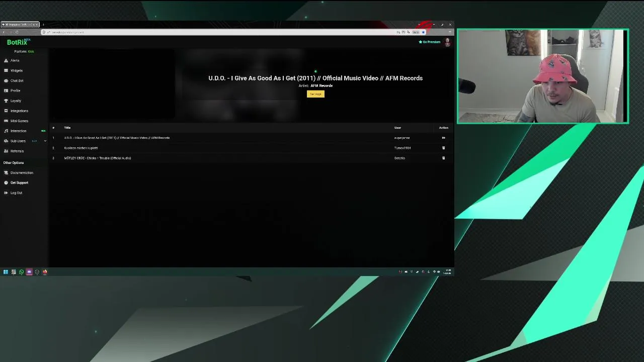Click Get Support in the sidebar

point(19,183)
